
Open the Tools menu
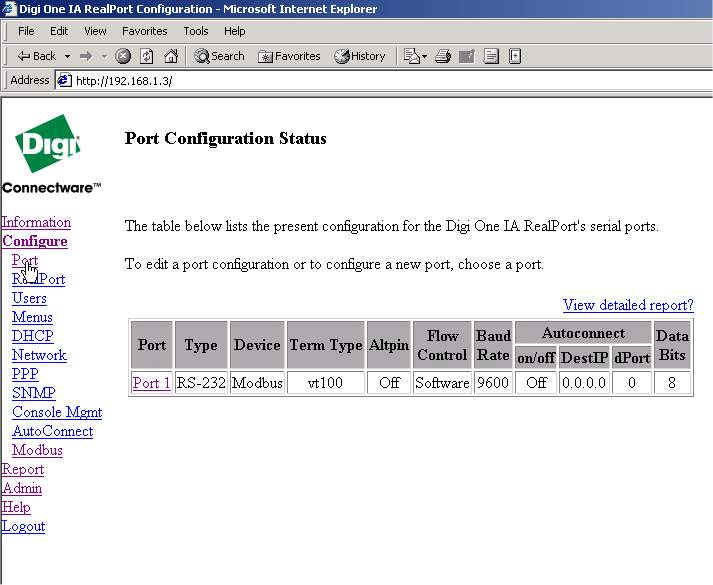coord(195,31)
